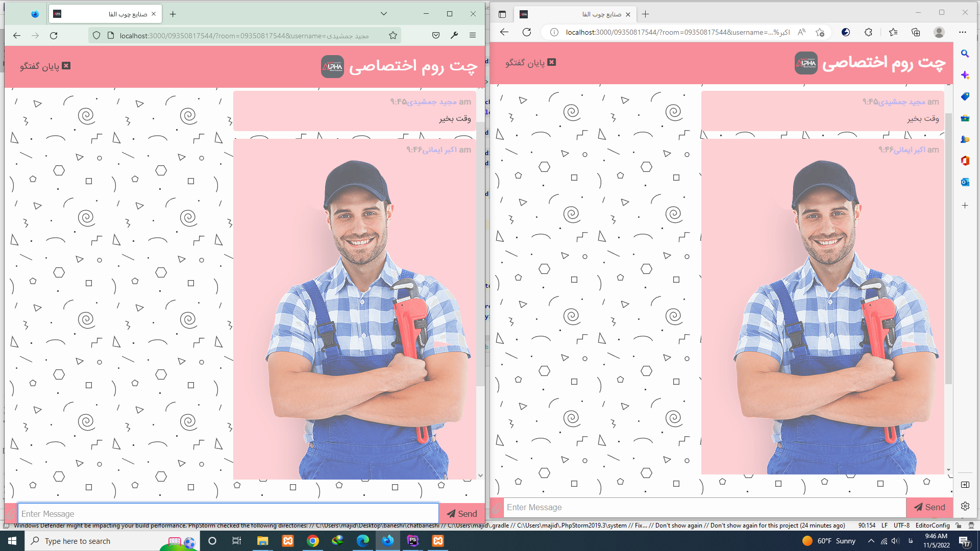Click the Edge read aloud icon
This screenshot has width=980, height=551.
coord(801,32)
